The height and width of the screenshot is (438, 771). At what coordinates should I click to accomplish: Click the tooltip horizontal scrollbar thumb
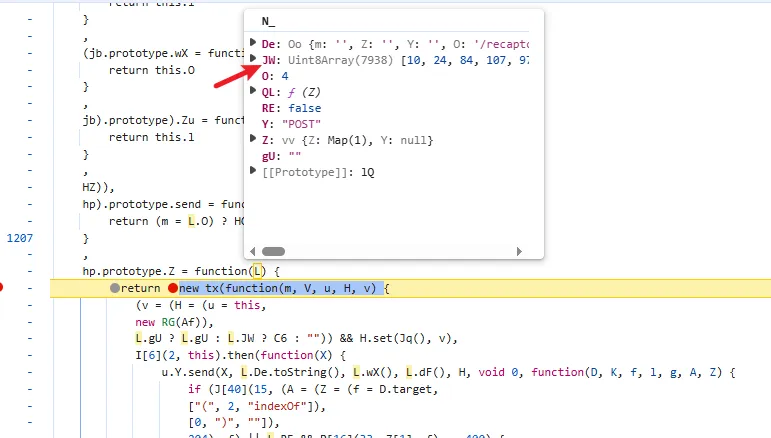tap(273, 251)
